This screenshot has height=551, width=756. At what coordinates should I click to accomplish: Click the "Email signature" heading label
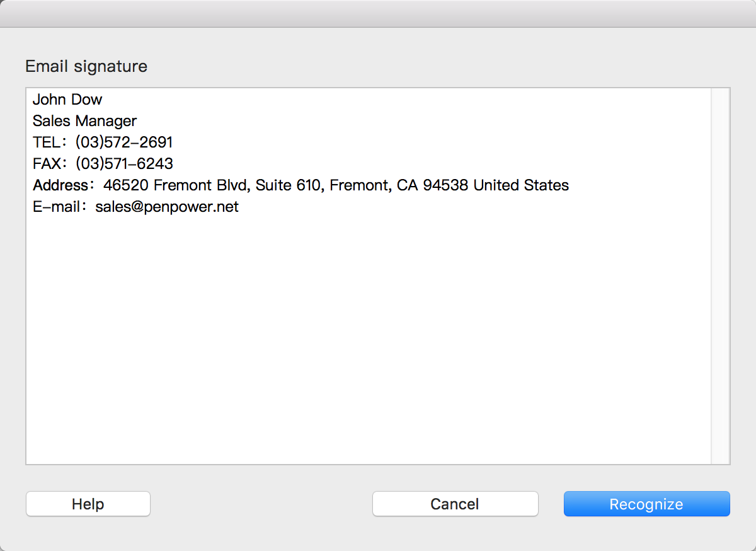[86, 66]
